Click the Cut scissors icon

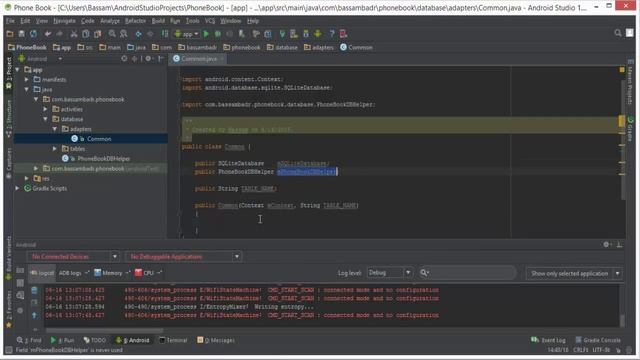pyautogui.click(x=74, y=34)
